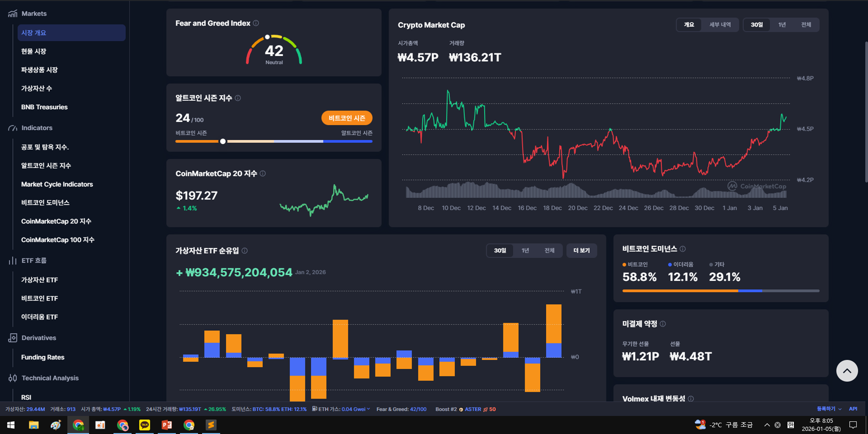Set Crypto Market Cap range to 30일
The width and height of the screenshot is (868, 434).
pyautogui.click(x=757, y=25)
